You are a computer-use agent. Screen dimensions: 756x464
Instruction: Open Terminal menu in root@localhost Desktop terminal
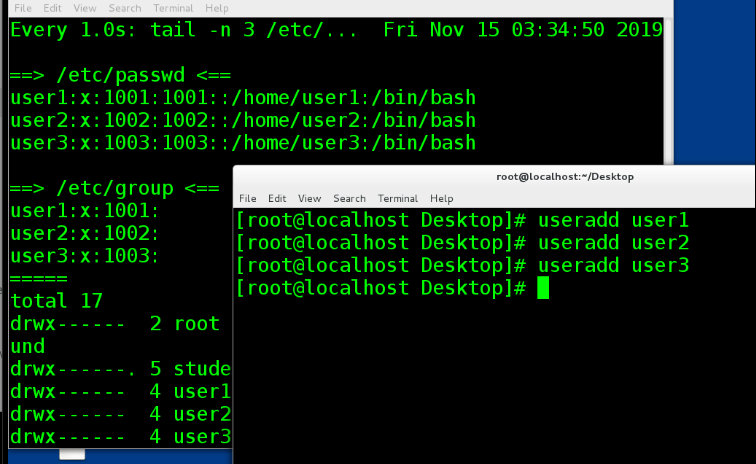[x=398, y=198]
